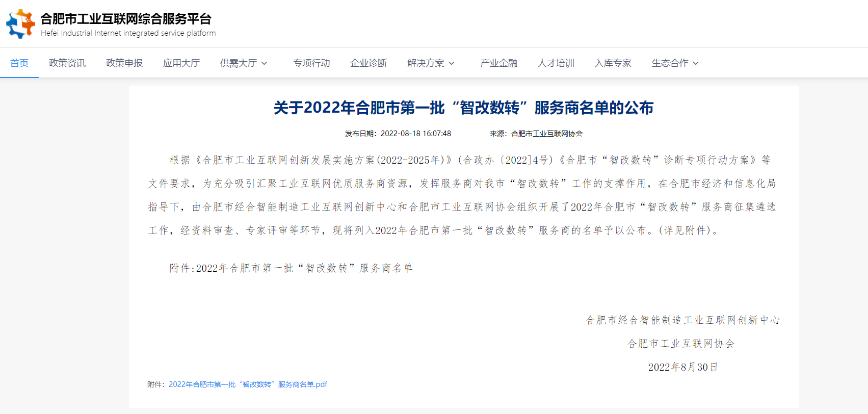The width and height of the screenshot is (868, 414).
Task: Click the 解决方案 menu label
Action: (x=426, y=63)
